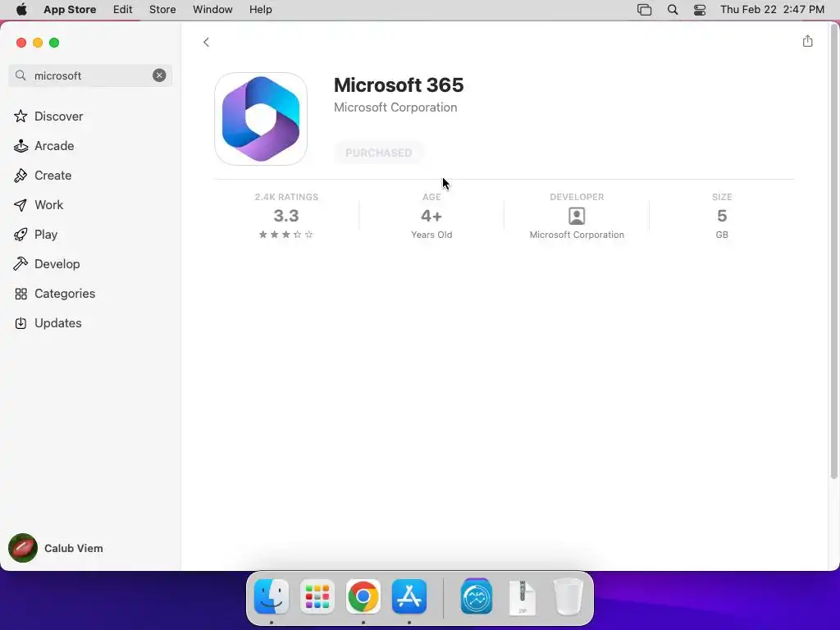
Task: Open the Window menu
Action: click(212, 10)
